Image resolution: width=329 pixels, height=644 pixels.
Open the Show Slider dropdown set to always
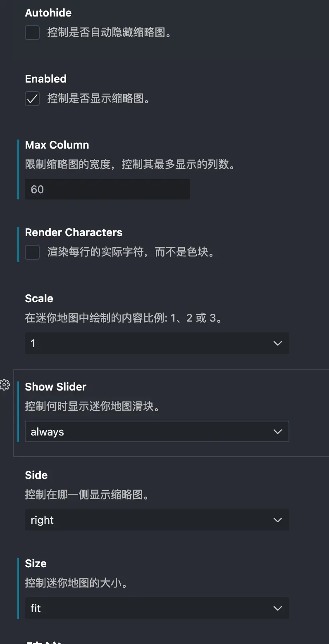[x=157, y=431]
